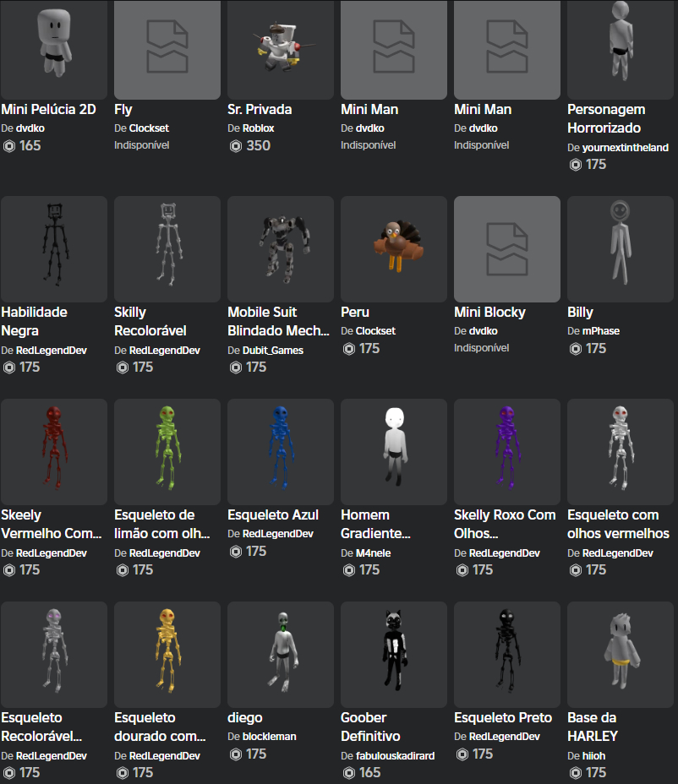Screen dimensions: 678x784
Task: Open the Mobile Suit Blindado Mech thumbnail
Action: [x=281, y=249]
